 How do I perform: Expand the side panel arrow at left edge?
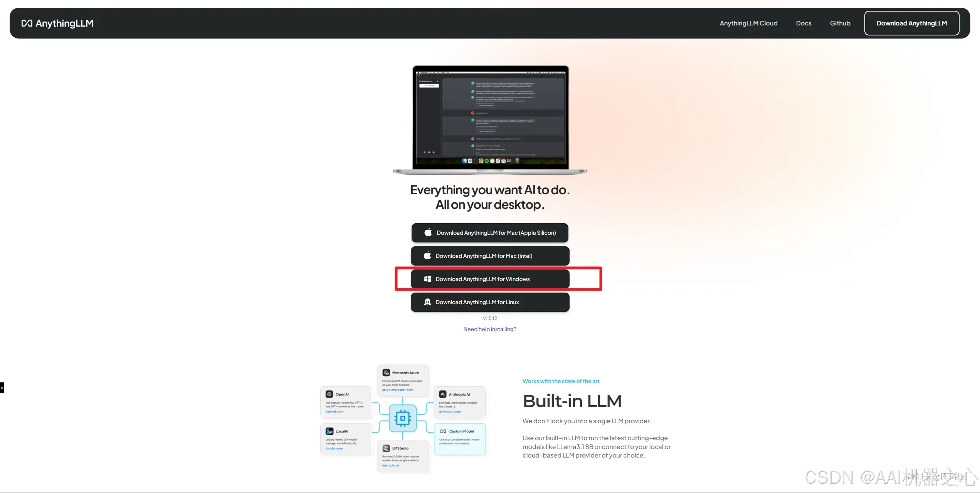pyautogui.click(x=2, y=387)
